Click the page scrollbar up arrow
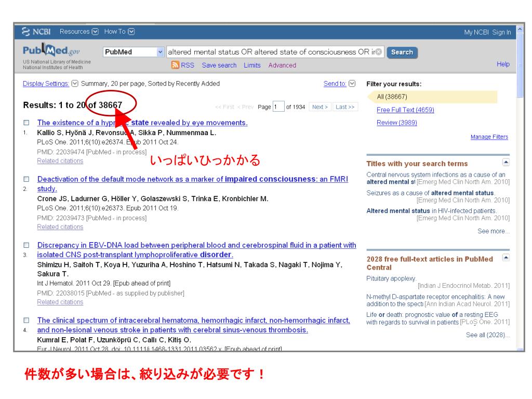This screenshot has width=532, height=399. (x=520, y=29)
